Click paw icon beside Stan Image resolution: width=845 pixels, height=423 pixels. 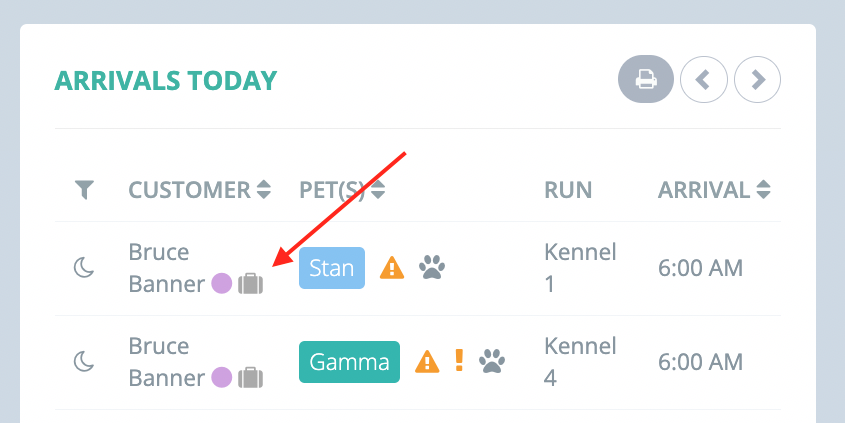tap(432, 268)
